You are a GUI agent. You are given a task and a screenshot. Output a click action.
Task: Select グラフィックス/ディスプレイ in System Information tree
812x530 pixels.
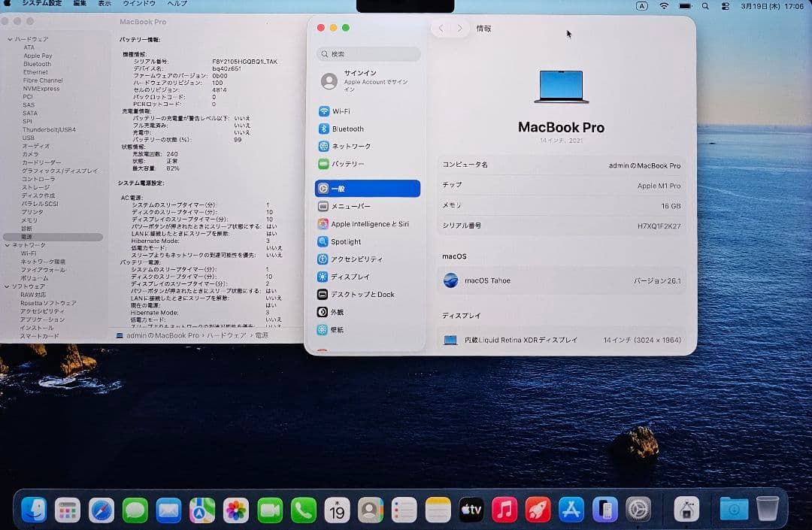(x=59, y=171)
